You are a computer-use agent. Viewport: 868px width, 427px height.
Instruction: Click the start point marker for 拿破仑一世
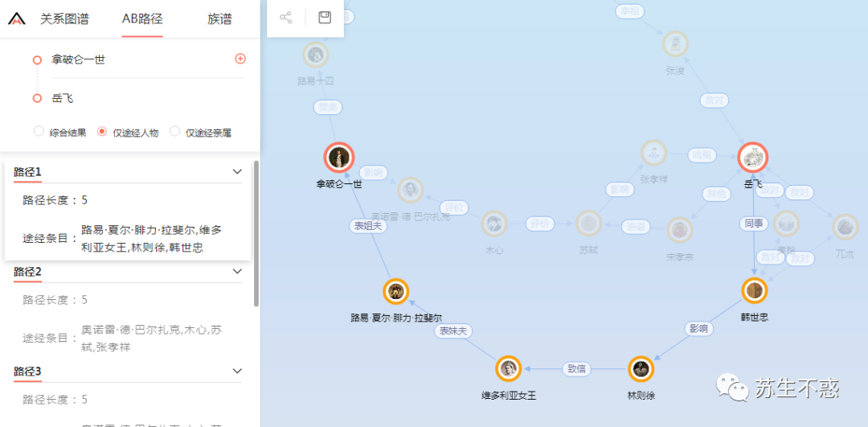click(x=37, y=60)
